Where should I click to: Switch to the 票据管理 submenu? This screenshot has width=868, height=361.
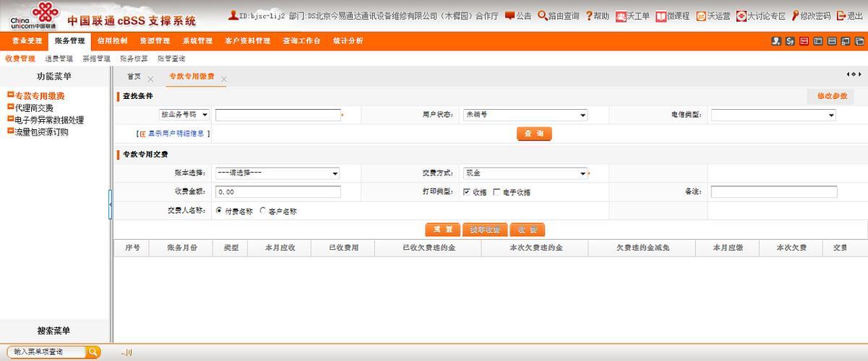(96, 58)
